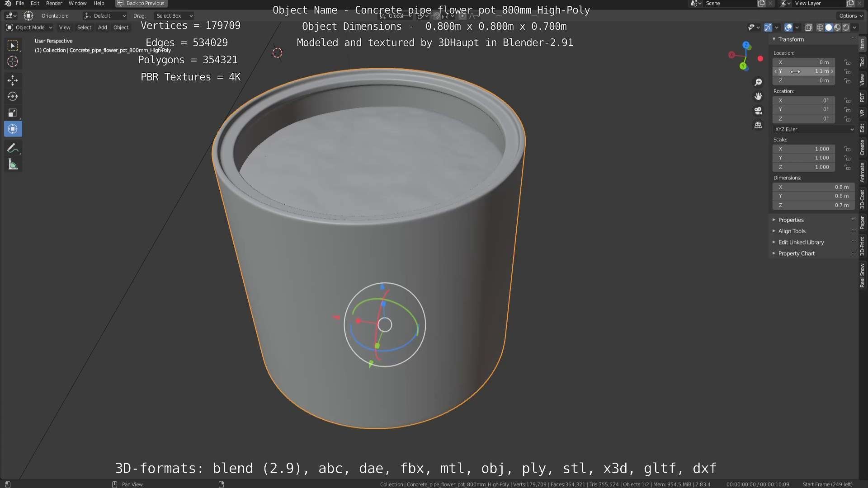Click the Location Y value field
Image resolution: width=868 pixels, height=488 pixels.
pyautogui.click(x=804, y=71)
